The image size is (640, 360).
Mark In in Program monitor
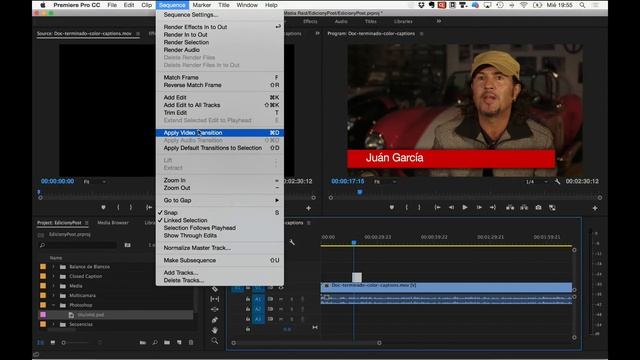[407, 207]
